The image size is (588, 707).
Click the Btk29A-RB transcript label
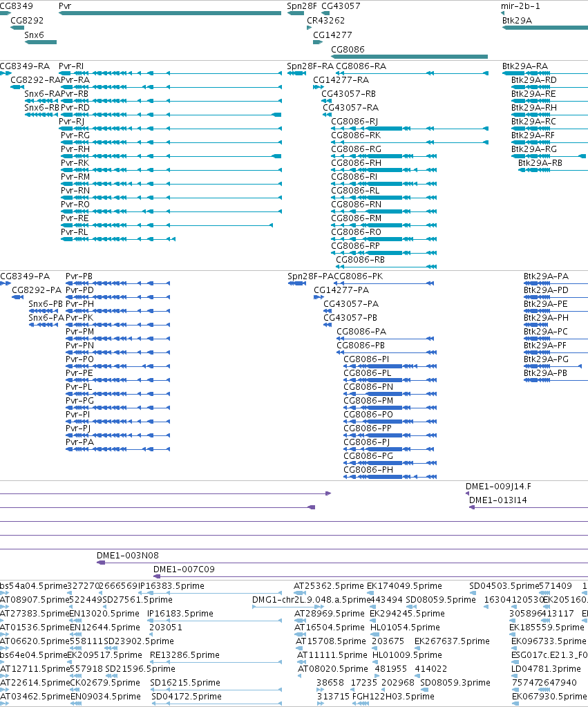click(540, 163)
